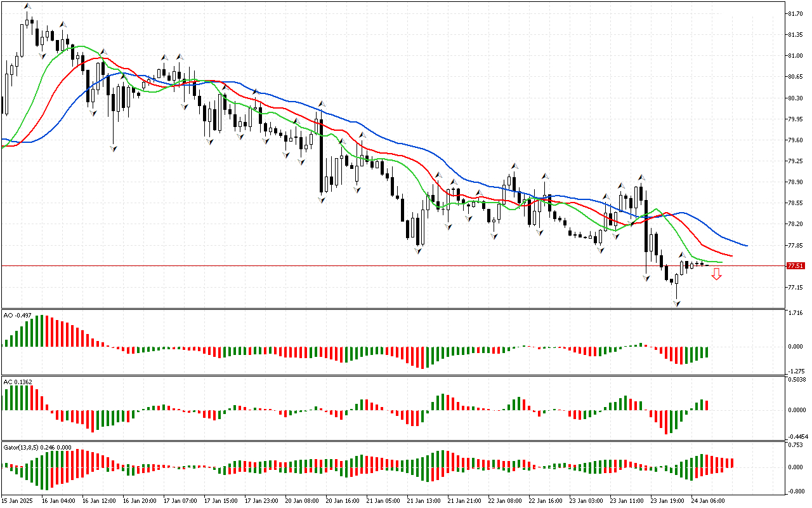Click the 77.15 price scale value
The image size is (812, 508).
(x=796, y=287)
